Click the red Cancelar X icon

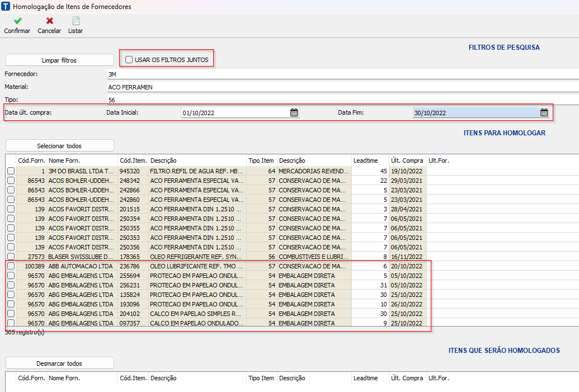49,21
